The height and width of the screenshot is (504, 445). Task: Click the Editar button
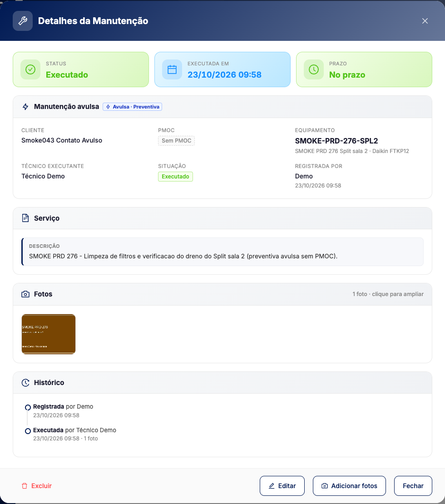282,486
